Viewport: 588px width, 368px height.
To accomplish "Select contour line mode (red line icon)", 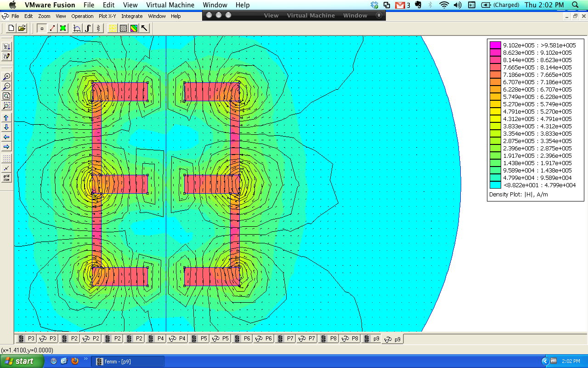I will tap(52, 28).
